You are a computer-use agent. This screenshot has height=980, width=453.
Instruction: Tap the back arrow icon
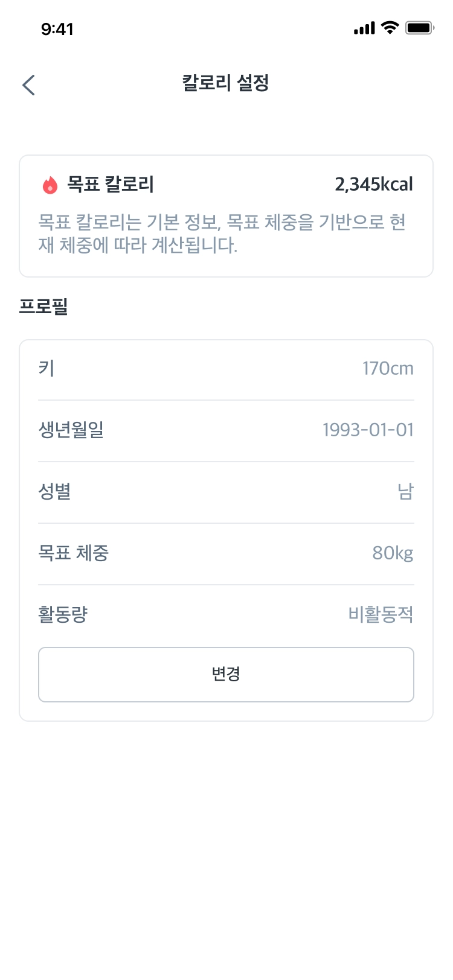[28, 85]
